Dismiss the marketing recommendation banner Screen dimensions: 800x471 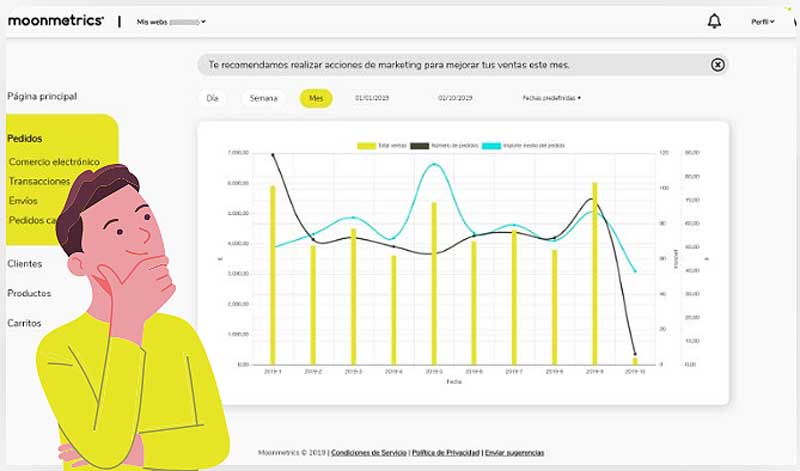click(718, 65)
